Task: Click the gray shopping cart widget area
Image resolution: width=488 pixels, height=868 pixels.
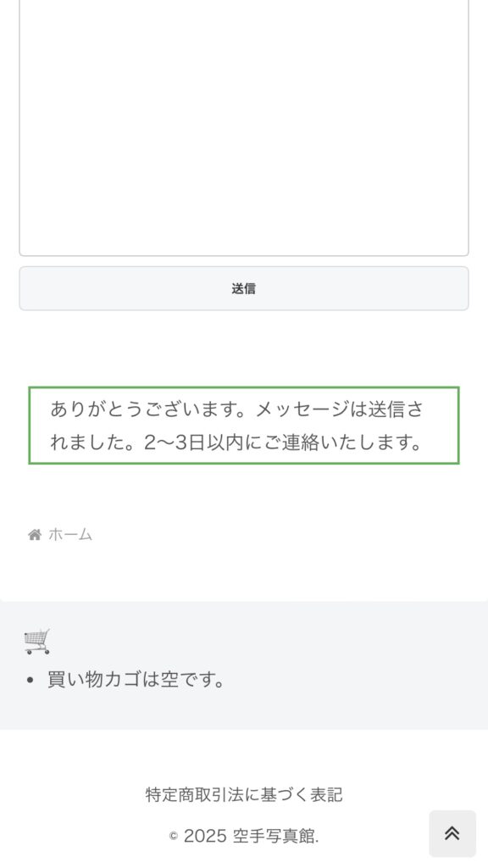Action: pos(244,665)
